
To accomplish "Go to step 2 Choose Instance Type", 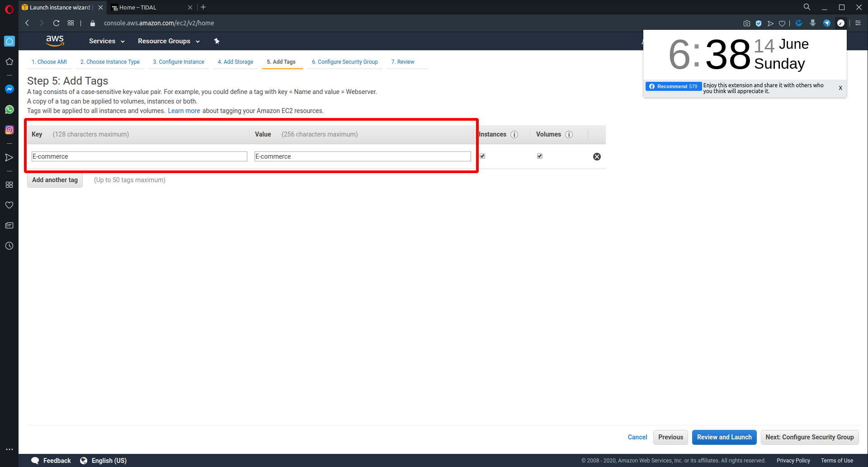I will point(110,62).
